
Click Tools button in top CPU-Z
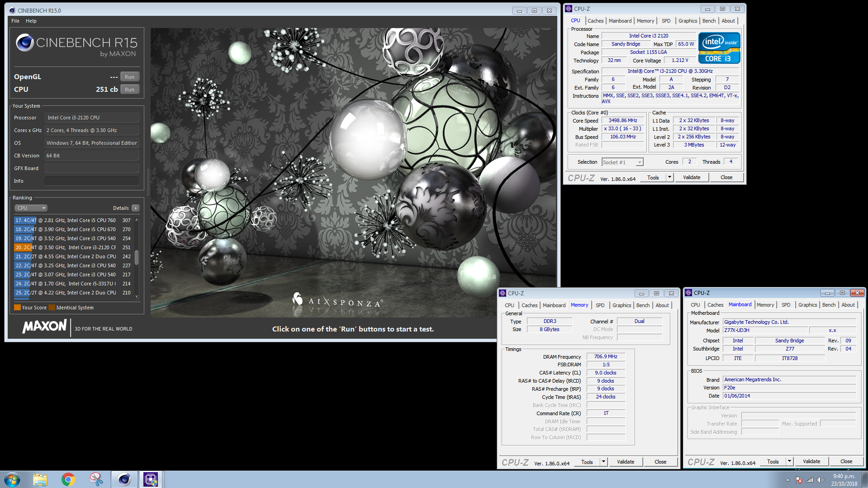coord(653,178)
